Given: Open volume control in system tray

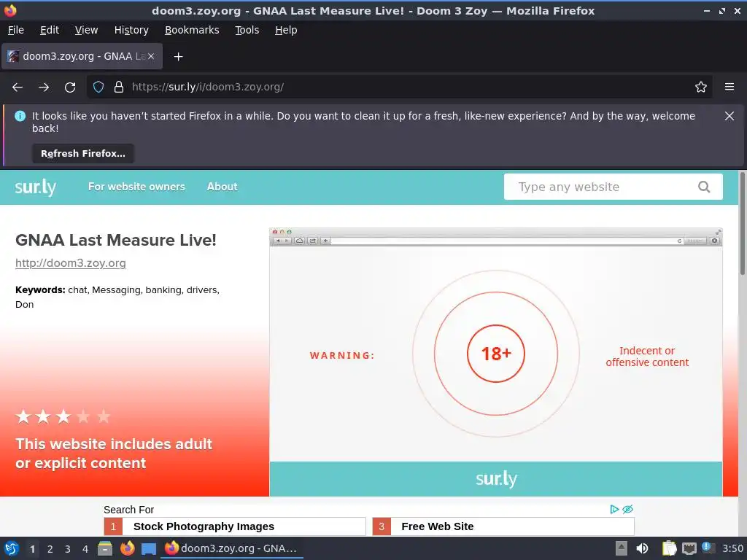Looking at the screenshot, I should [642, 548].
